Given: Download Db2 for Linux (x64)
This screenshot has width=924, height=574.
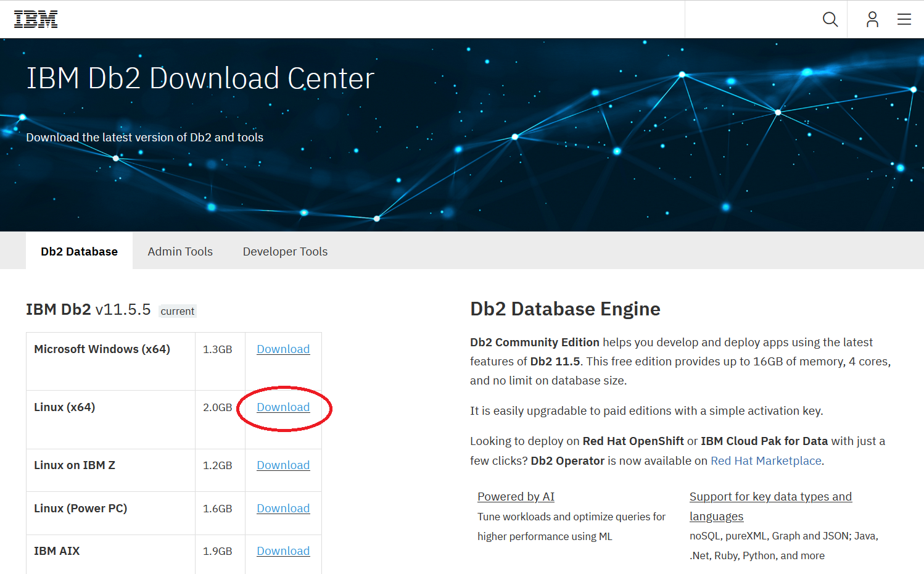Looking at the screenshot, I should pyautogui.click(x=283, y=407).
